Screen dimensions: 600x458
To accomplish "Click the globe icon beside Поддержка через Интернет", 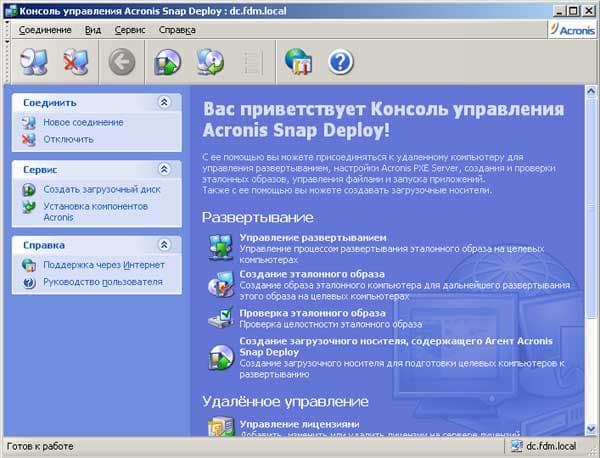I will tap(29, 265).
